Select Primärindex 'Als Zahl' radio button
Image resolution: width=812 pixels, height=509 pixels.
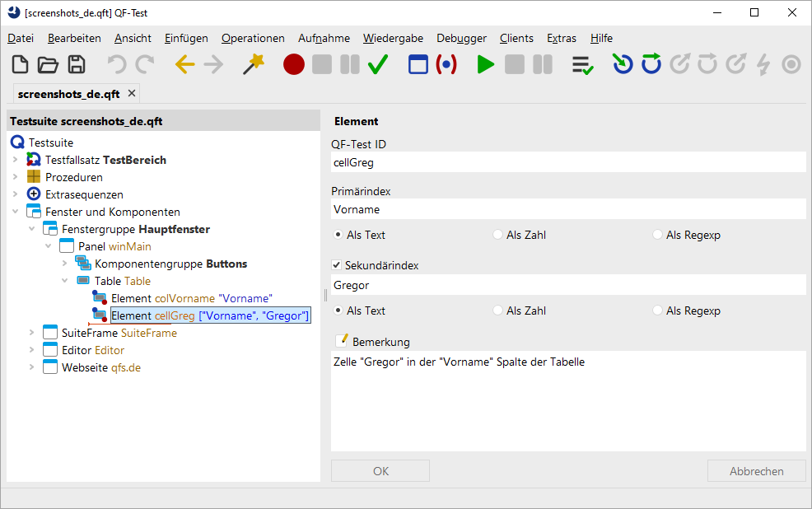tap(497, 235)
